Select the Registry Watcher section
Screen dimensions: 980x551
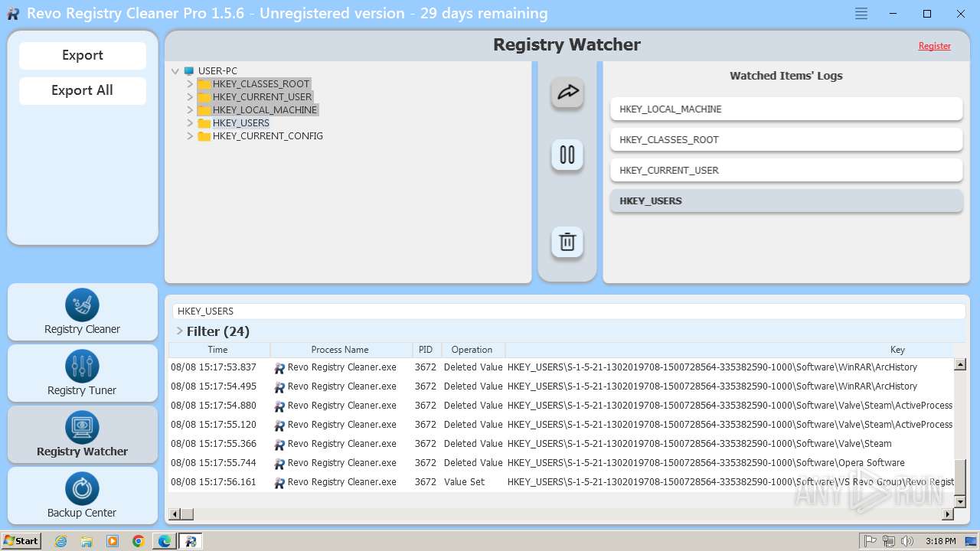coord(83,435)
